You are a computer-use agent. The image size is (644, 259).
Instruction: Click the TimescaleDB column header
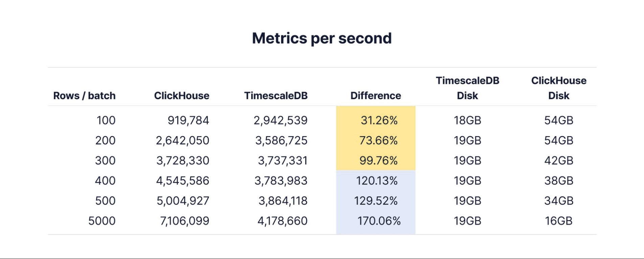point(276,96)
